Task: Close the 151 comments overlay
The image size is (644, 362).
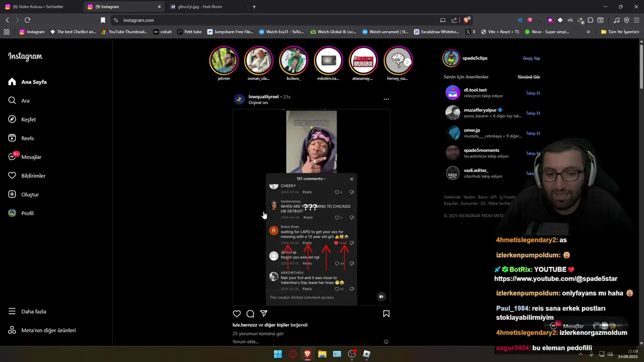Action: (x=352, y=179)
